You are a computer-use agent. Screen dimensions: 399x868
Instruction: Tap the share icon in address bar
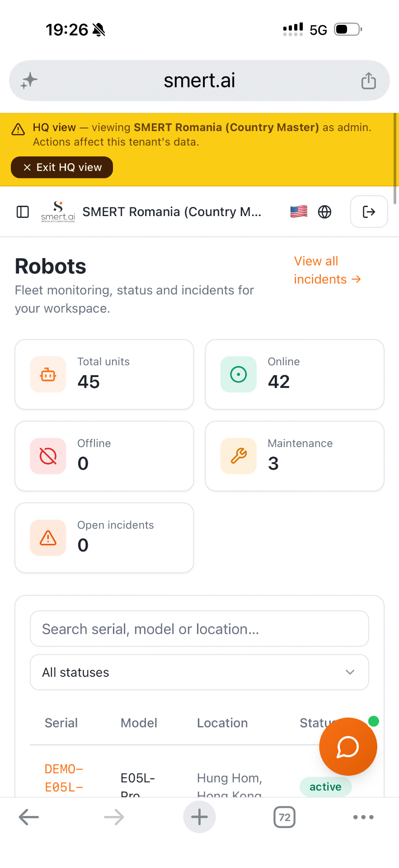tap(368, 81)
